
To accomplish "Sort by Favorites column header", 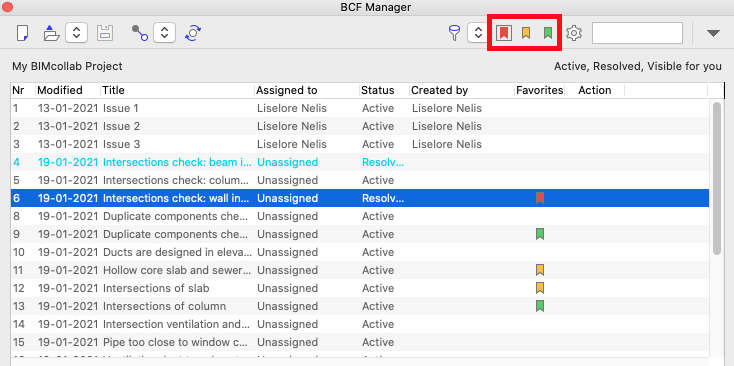I will click(x=539, y=90).
